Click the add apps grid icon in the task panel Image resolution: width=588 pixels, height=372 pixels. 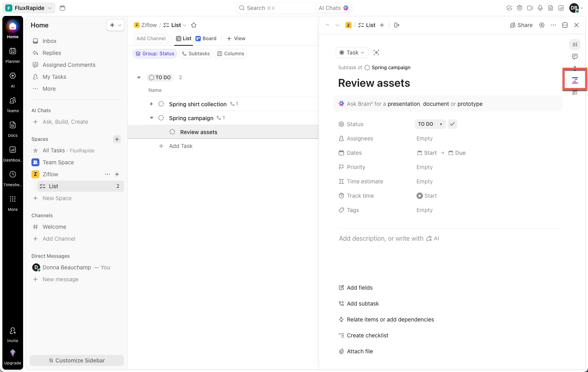[x=575, y=92]
